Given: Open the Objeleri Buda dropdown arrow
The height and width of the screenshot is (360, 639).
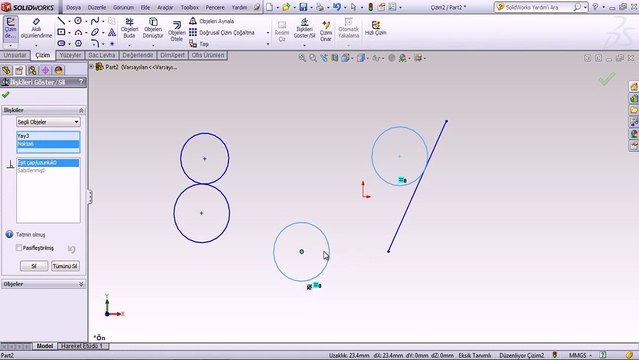Looking at the screenshot, I should [129, 45].
